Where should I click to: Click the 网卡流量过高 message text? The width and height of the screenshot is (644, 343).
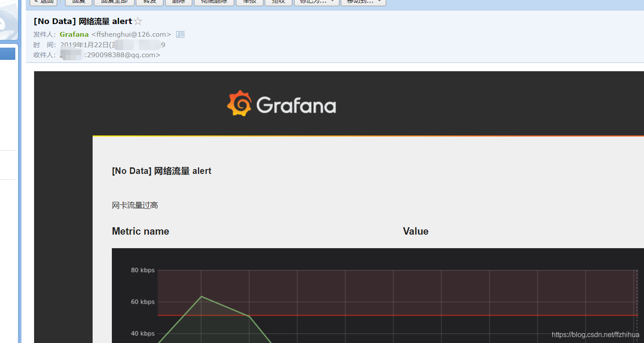(x=135, y=205)
